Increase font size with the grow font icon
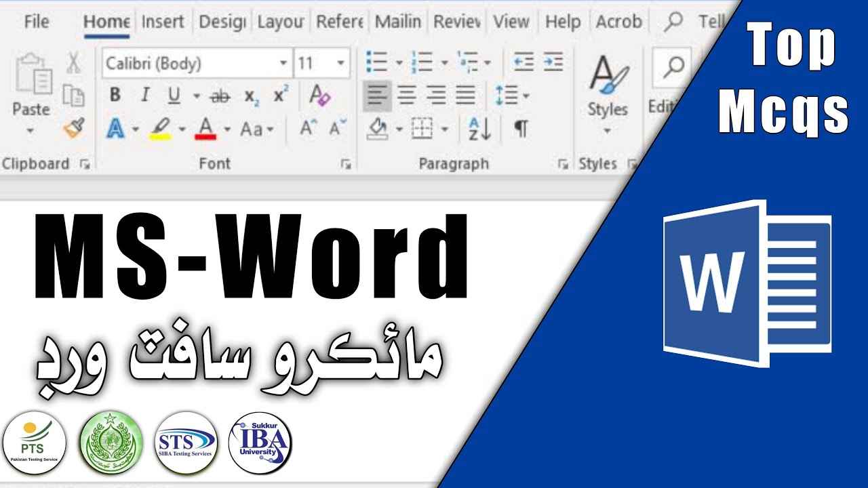 click(309, 127)
